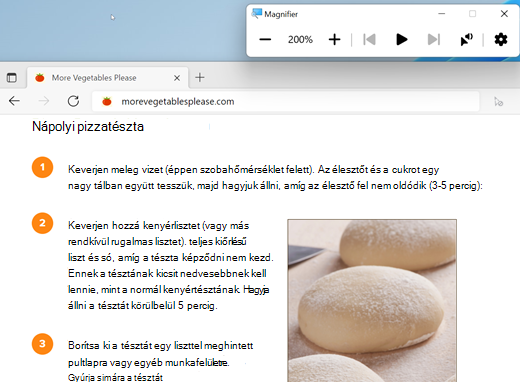The image size is (520, 382).
Task: Zoom out with Magnifier minus button
Action: click(265, 40)
